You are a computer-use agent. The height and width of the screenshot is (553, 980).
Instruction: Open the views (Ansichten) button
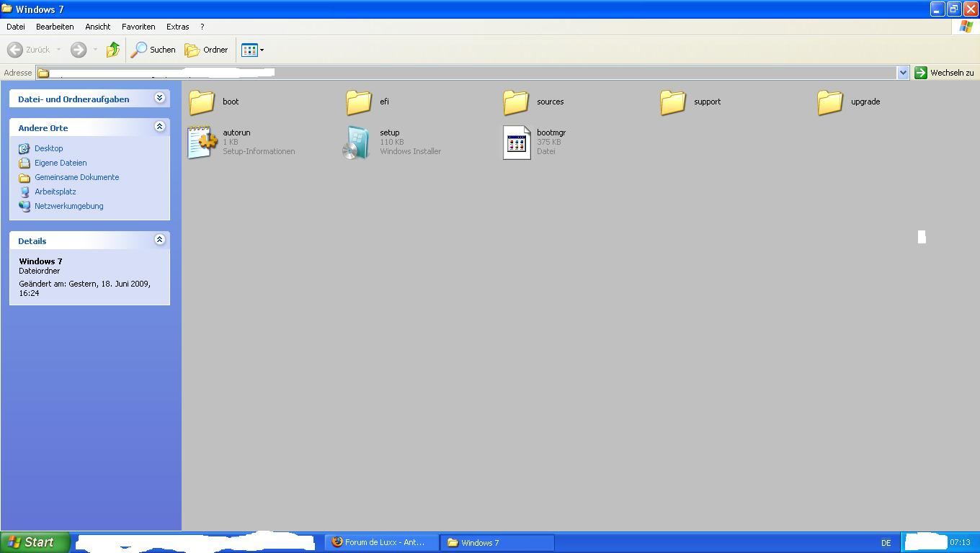(249, 50)
